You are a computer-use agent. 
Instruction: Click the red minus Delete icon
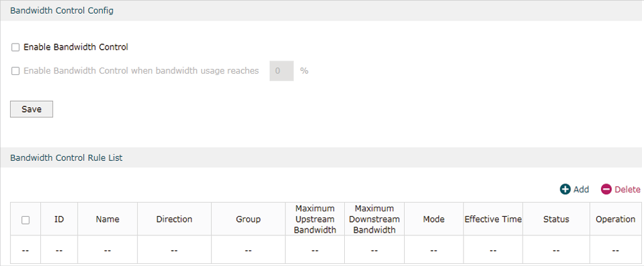click(x=607, y=190)
